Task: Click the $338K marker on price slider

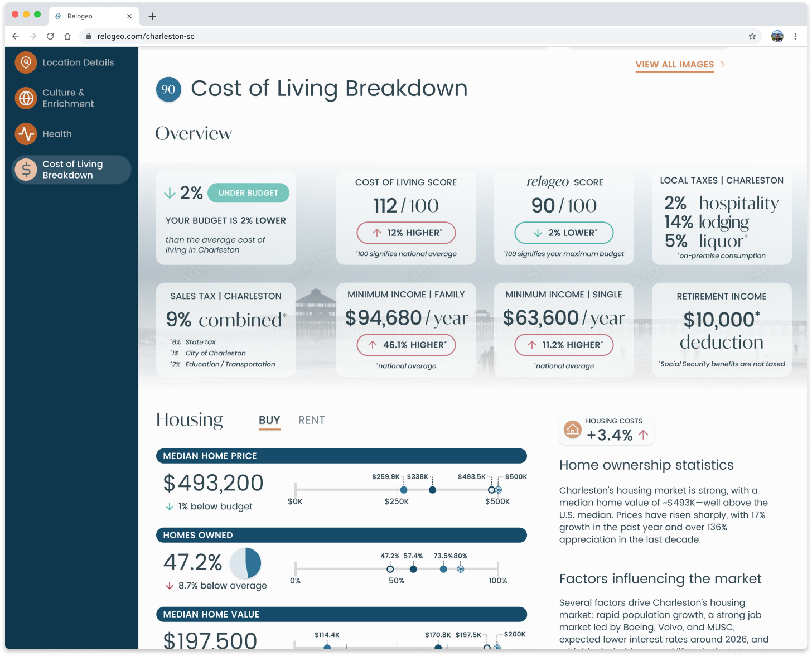Action: (x=432, y=490)
